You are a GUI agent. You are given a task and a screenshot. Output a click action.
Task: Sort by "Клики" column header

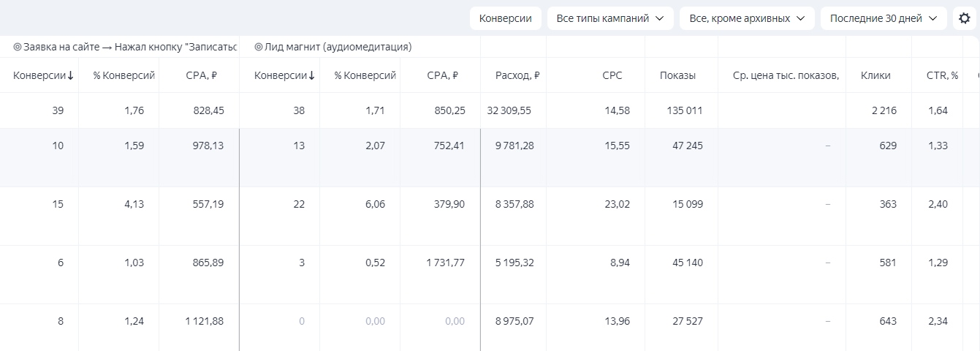(x=875, y=75)
